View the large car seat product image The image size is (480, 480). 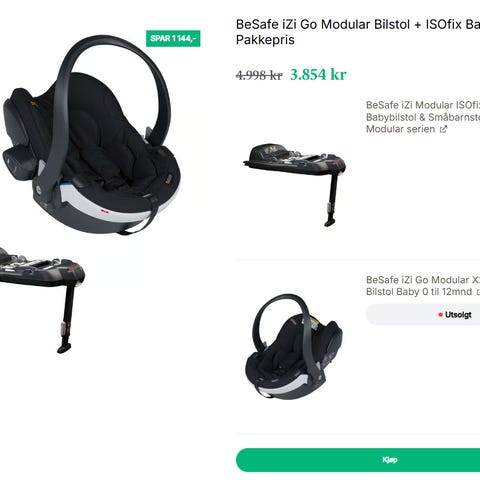click(x=92, y=135)
